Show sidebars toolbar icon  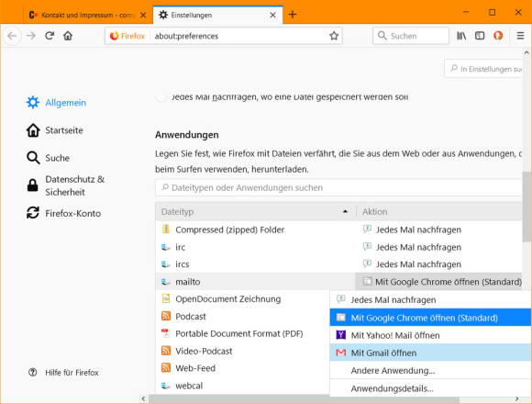point(480,36)
